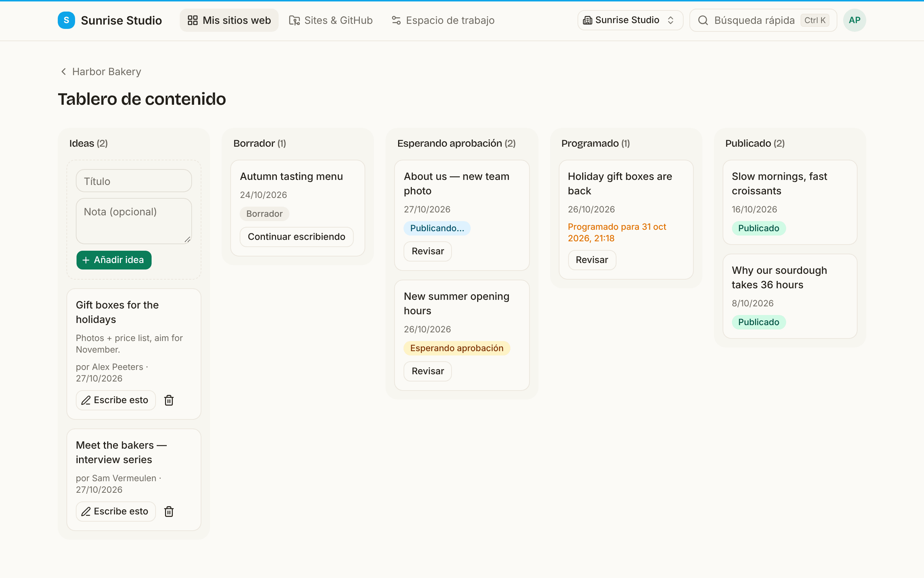Click the Holiday gift boxes are back title
The image size is (924, 578).
click(x=620, y=184)
